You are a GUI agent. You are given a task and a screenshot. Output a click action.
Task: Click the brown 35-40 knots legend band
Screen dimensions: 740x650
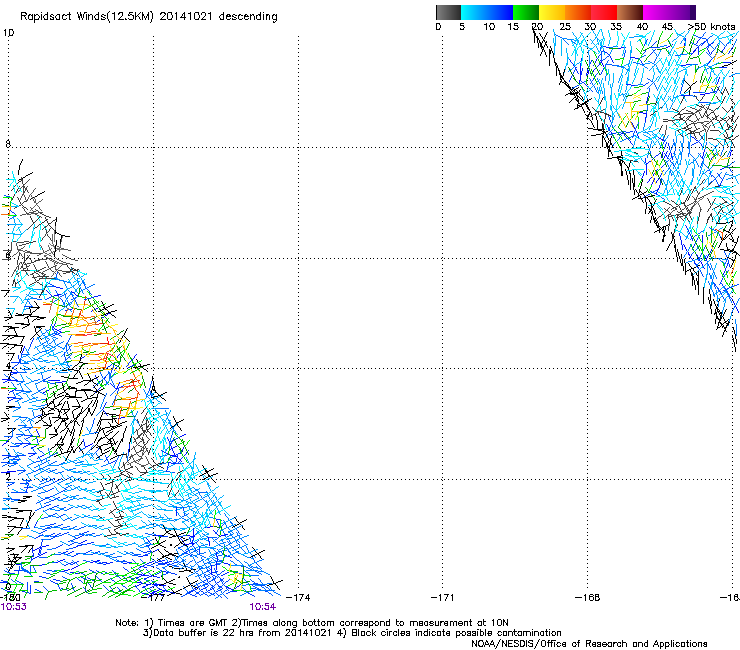coord(630,12)
